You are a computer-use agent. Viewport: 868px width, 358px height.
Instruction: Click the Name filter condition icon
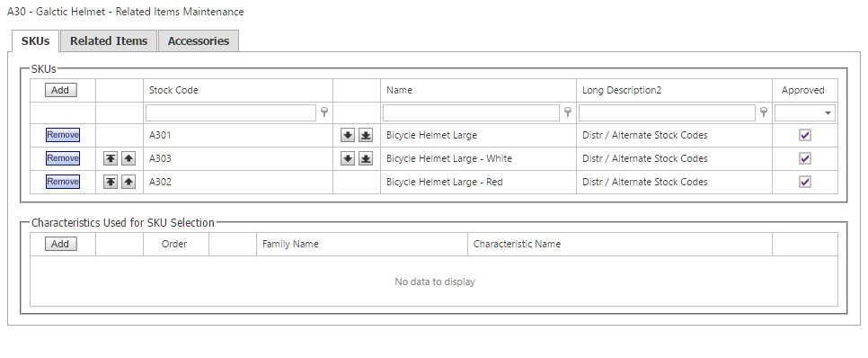(x=567, y=112)
